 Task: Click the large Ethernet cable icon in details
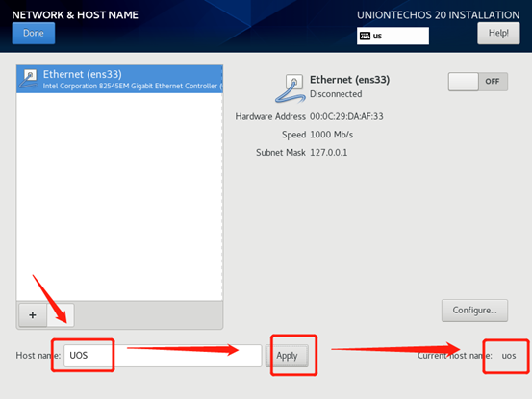coord(291,88)
